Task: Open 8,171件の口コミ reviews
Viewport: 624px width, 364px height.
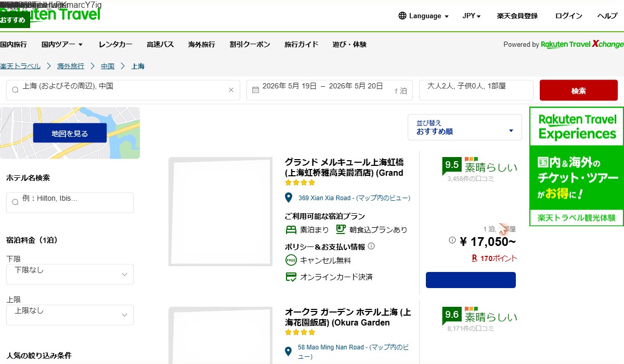Action: pyautogui.click(x=471, y=329)
